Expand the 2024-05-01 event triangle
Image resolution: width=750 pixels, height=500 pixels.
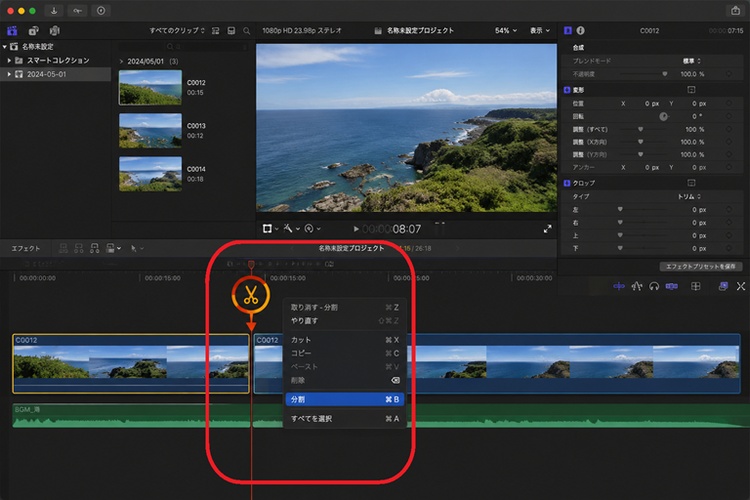pyautogui.click(x=9, y=74)
